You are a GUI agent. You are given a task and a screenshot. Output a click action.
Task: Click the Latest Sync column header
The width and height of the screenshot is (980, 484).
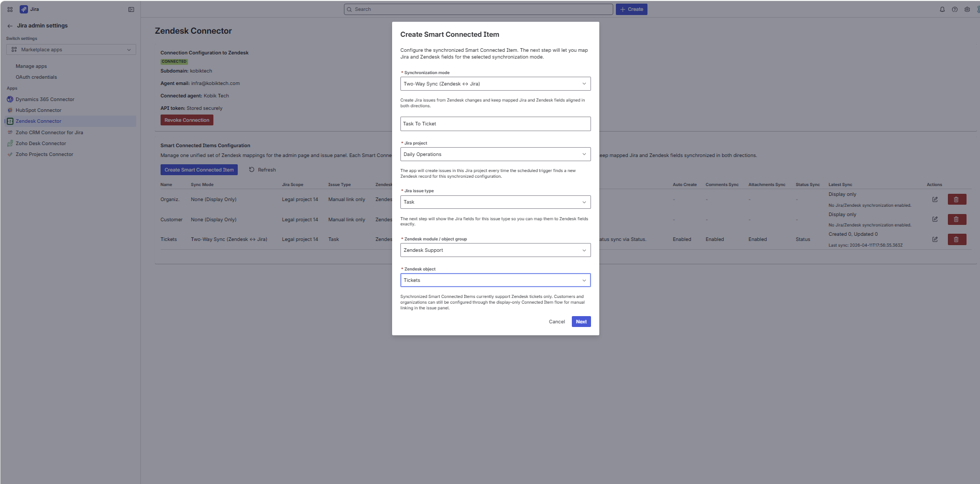tap(840, 184)
